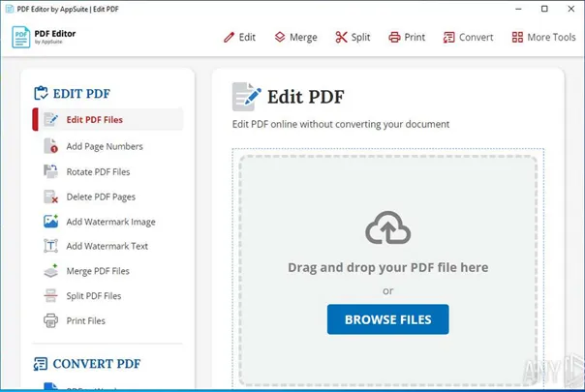
Task: Click the Split scissors icon in top toolbar
Action: 341,37
